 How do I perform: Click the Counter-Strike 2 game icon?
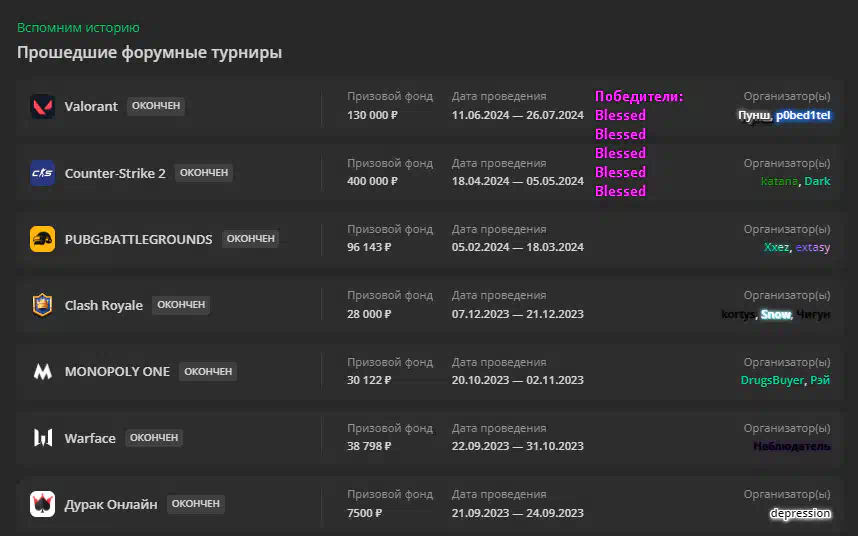click(x=42, y=173)
